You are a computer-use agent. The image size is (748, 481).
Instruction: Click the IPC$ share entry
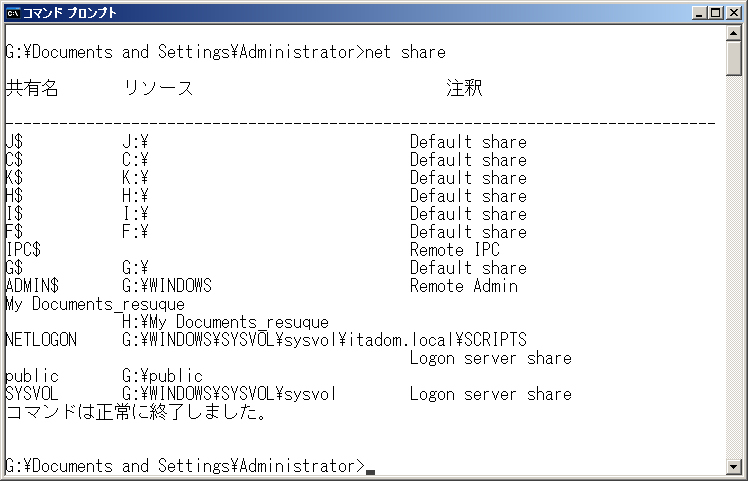(x=23, y=250)
